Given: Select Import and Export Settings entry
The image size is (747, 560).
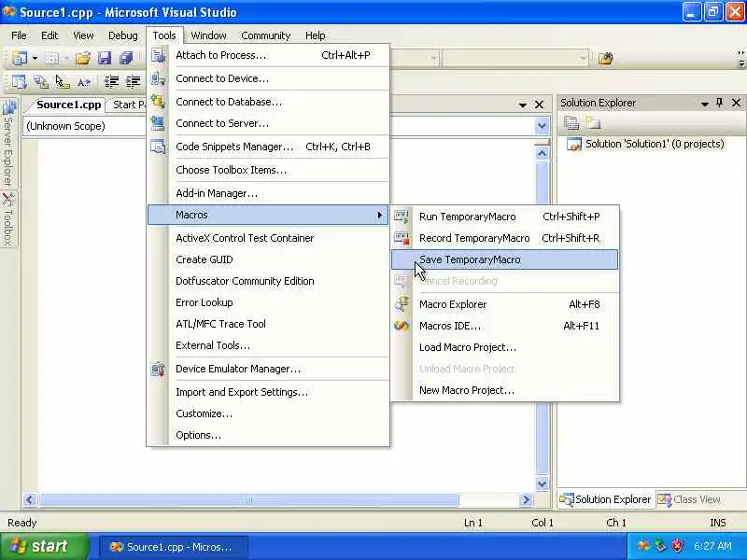Looking at the screenshot, I should 268,392.
